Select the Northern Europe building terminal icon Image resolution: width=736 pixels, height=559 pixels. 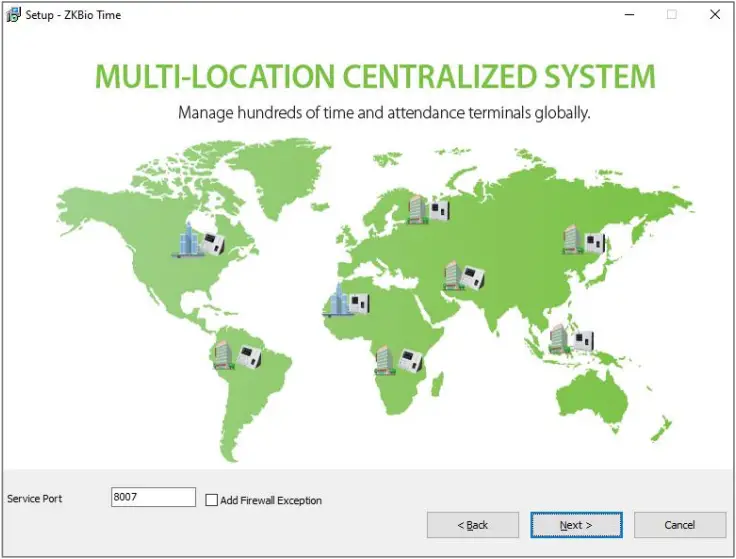pyautogui.click(x=429, y=209)
